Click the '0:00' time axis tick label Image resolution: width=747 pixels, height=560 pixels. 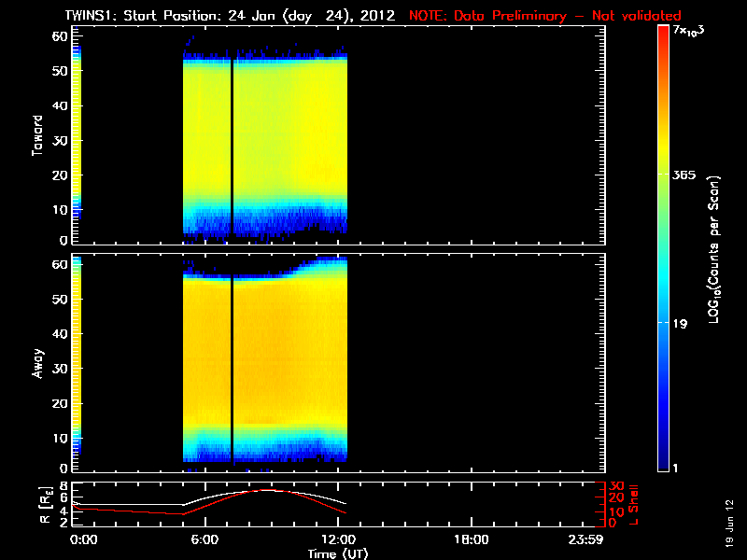click(x=82, y=539)
